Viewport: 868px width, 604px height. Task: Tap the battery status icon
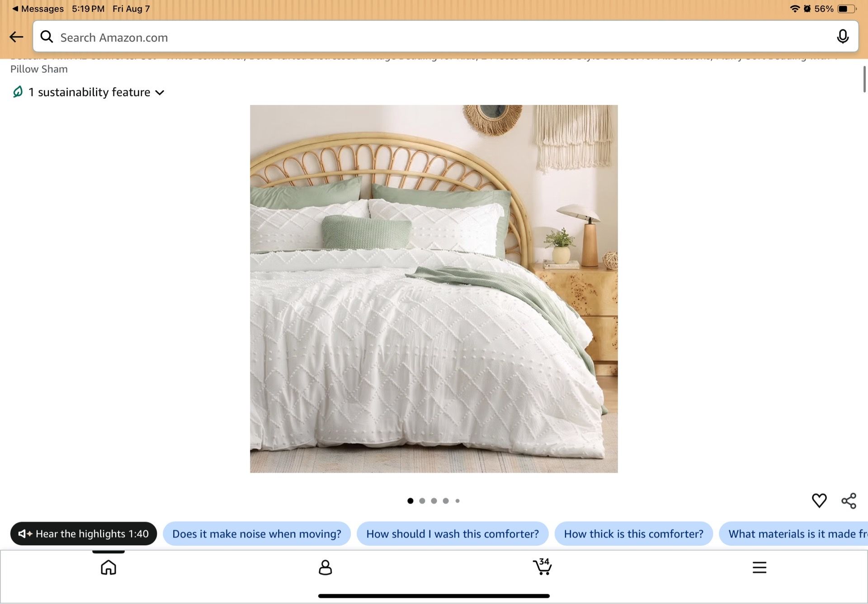(x=847, y=9)
